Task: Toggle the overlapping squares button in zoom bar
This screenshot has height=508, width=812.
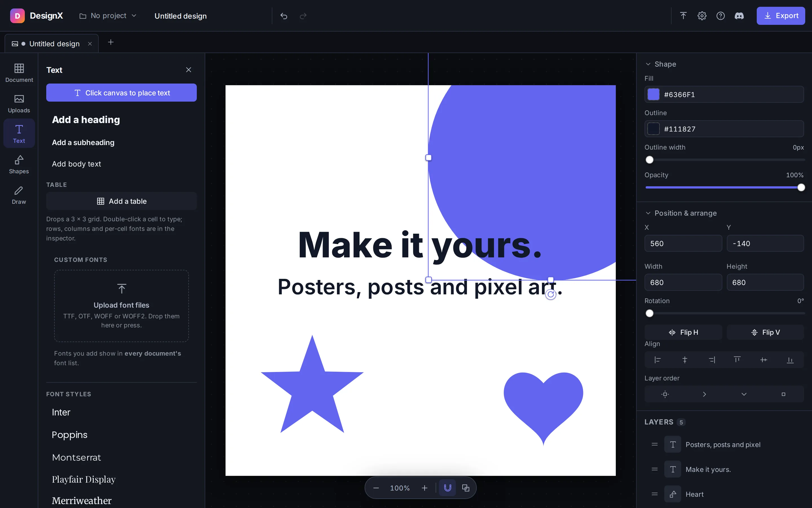Action: click(466, 488)
